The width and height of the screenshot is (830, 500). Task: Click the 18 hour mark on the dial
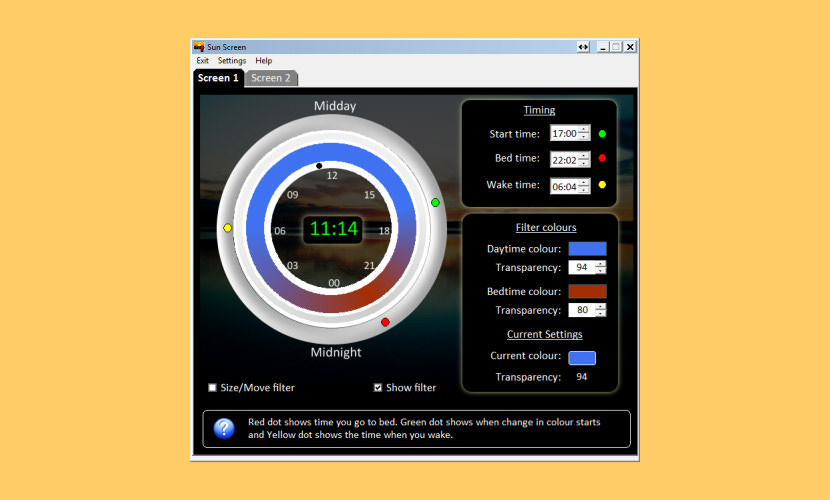pyautogui.click(x=384, y=231)
